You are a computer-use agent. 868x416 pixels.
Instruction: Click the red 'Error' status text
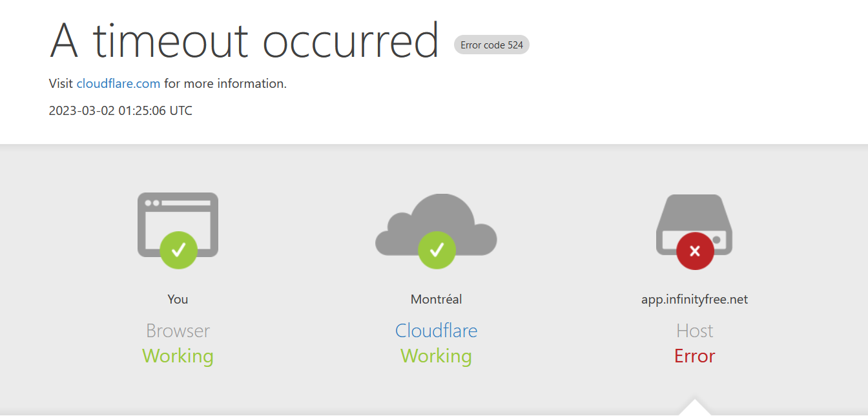694,356
